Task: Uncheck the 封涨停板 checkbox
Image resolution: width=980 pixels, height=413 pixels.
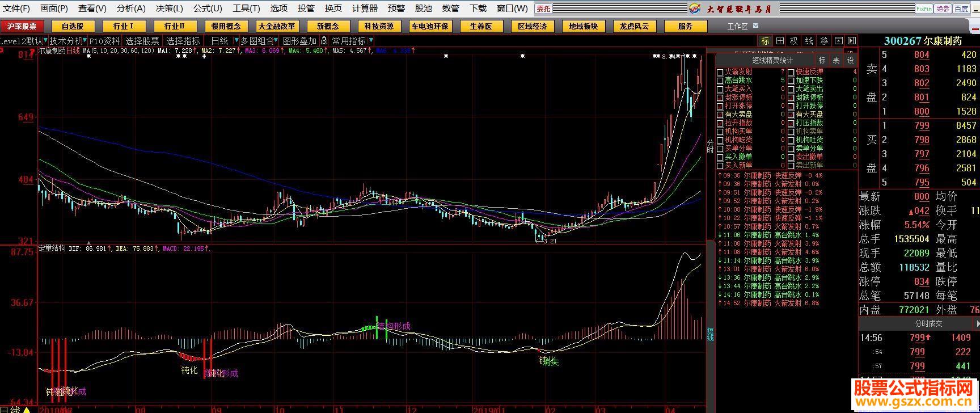Action: coord(720,98)
